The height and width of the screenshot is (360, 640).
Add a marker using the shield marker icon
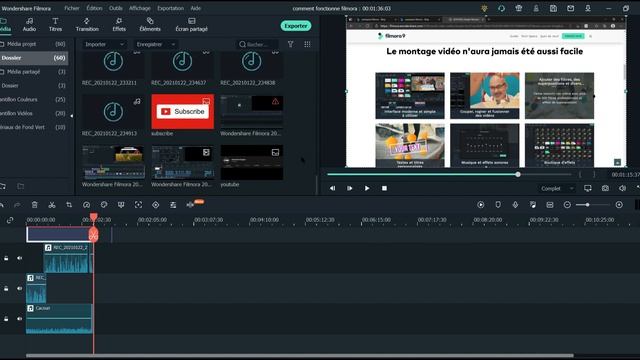pyautogui.click(x=498, y=204)
